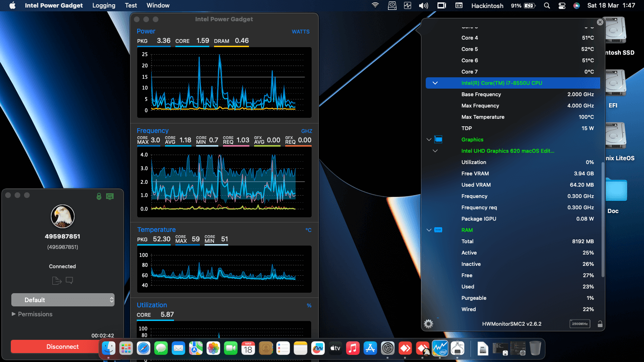Image resolution: width=644 pixels, height=362 pixels.
Task: Click the green screen-sharing monitor icon in AnyDesk
Action: [110, 196]
